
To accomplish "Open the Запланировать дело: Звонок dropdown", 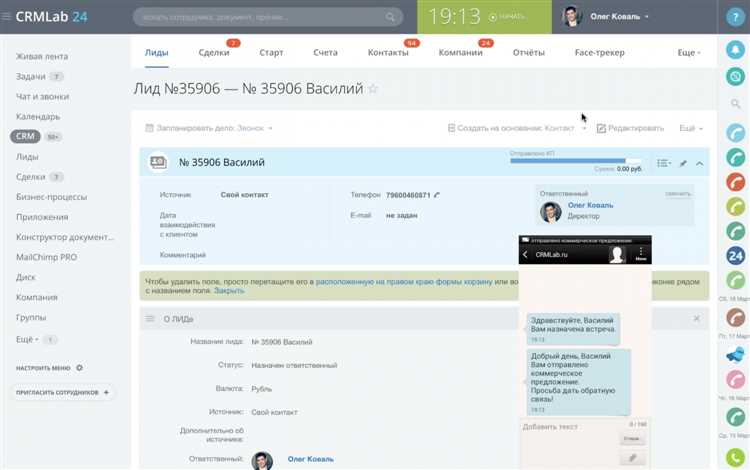I will (x=209, y=128).
